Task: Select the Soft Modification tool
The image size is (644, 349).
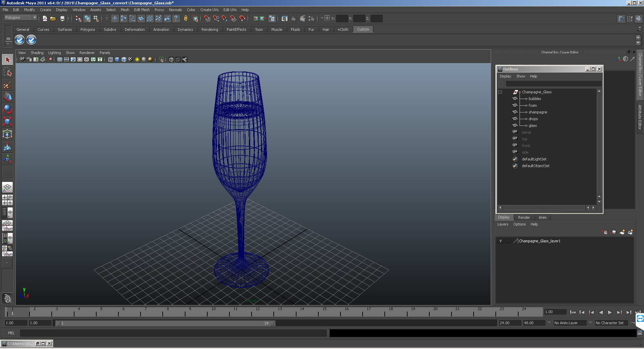Action: click(x=7, y=146)
